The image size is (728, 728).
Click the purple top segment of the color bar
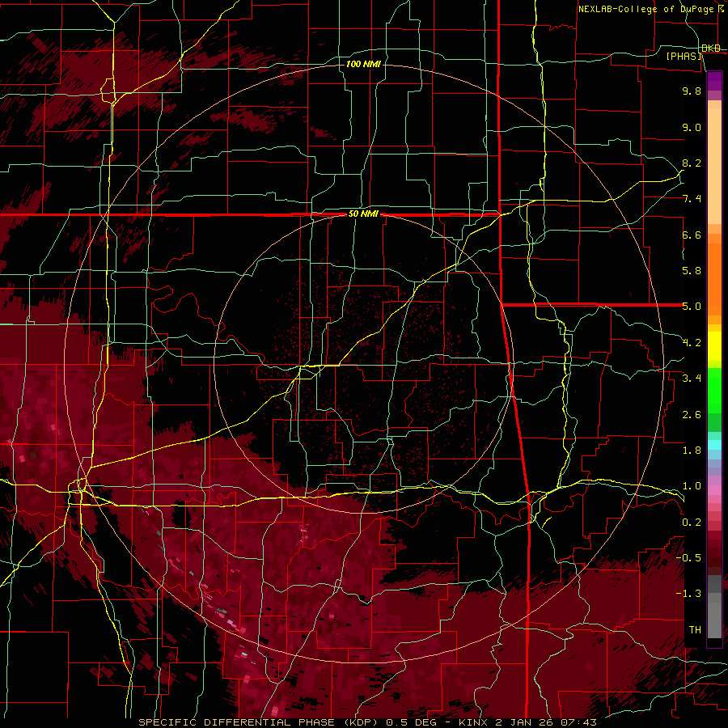pos(714,81)
